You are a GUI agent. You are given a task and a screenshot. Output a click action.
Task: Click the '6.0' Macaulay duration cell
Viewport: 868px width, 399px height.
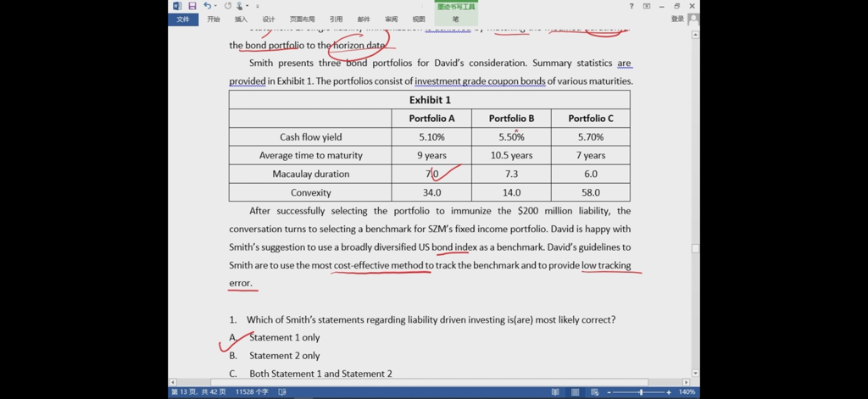(591, 174)
